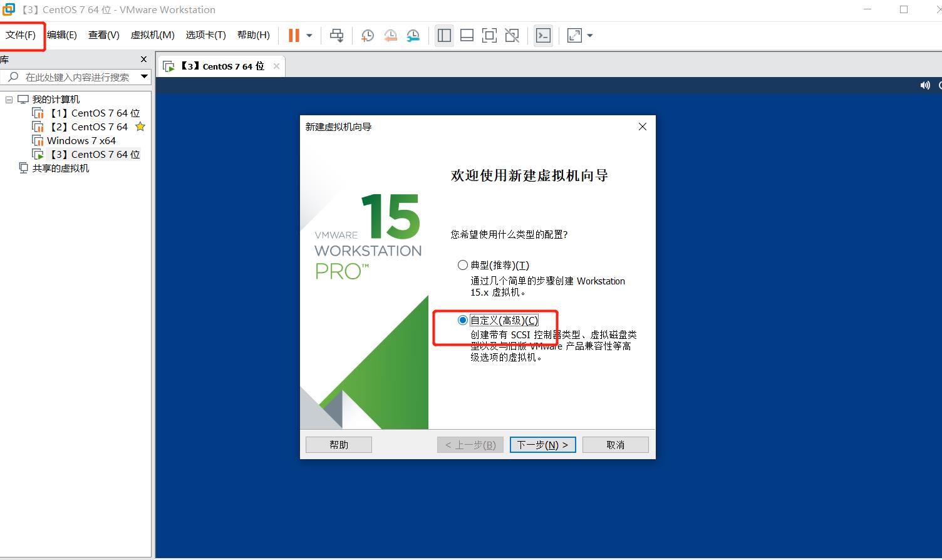Open the library search dropdown arrow
The height and width of the screenshot is (560, 942).
(x=145, y=77)
